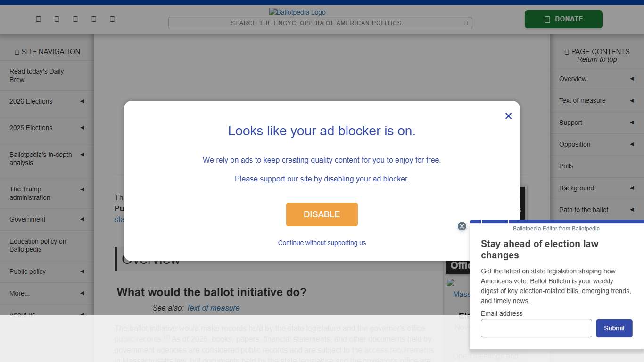Click the Ballotpedia logo
This screenshot has width=644, height=362.
297,12
